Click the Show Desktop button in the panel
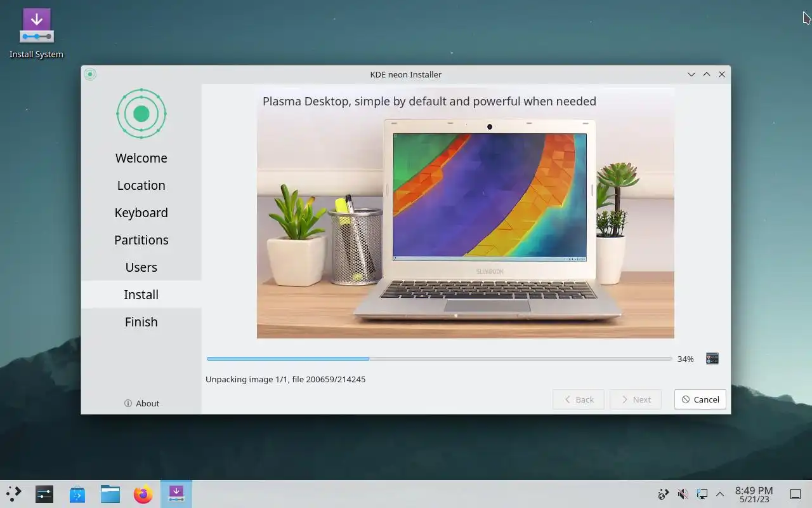The height and width of the screenshot is (508, 812). pos(795,494)
